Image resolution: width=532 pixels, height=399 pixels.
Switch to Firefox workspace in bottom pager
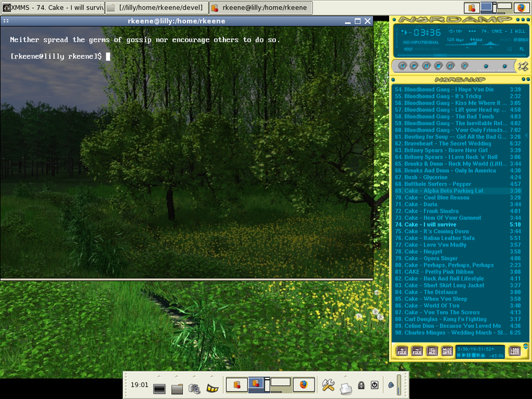pos(303,385)
